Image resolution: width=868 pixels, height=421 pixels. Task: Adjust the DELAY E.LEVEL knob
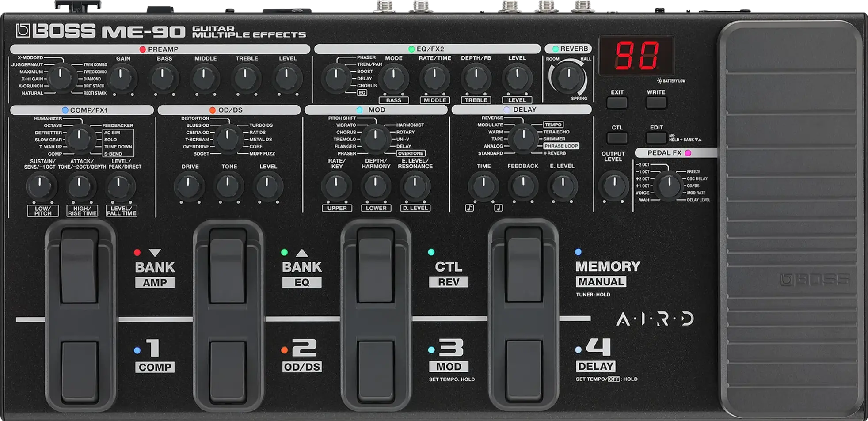point(562,186)
